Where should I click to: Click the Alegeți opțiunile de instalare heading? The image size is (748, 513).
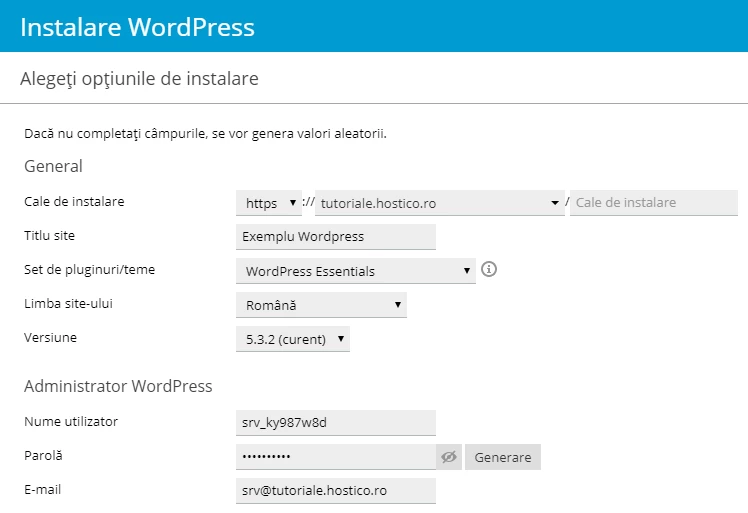pos(139,79)
